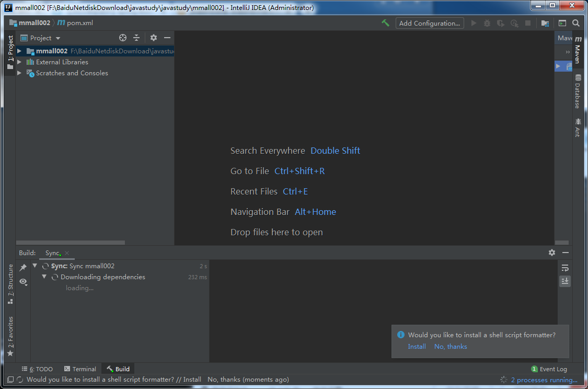Click the shell formatter status bar message
This screenshot has height=389, width=588.
point(157,380)
